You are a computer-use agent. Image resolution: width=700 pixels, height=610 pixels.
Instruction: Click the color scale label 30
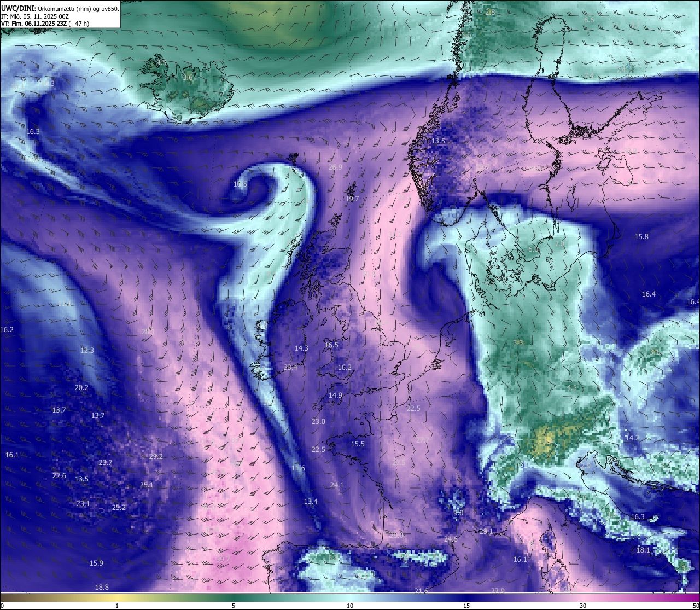(583, 606)
